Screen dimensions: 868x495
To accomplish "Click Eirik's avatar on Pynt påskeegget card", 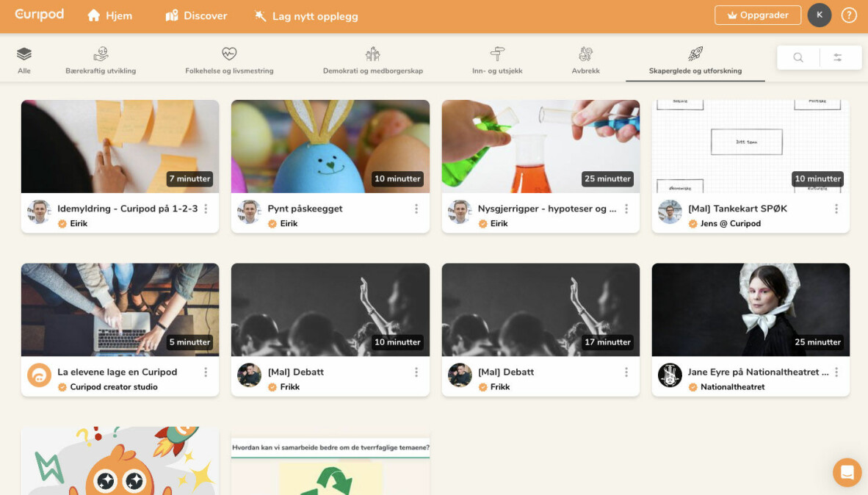I will point(249,212).
